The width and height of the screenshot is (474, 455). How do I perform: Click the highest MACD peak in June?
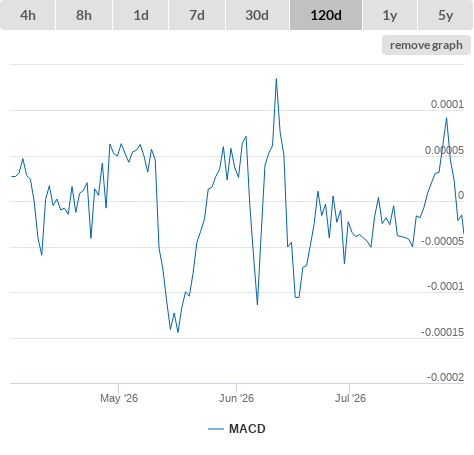click(276, 79)
